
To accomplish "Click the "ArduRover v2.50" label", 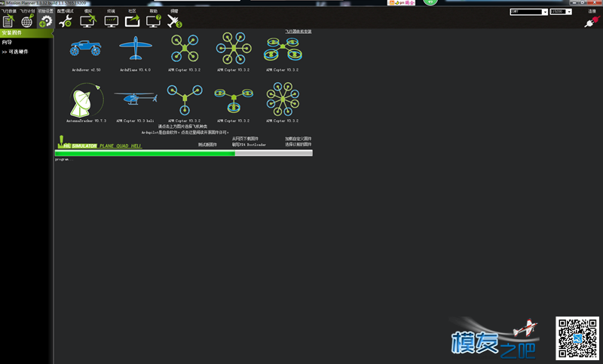I will pos(86,70).
